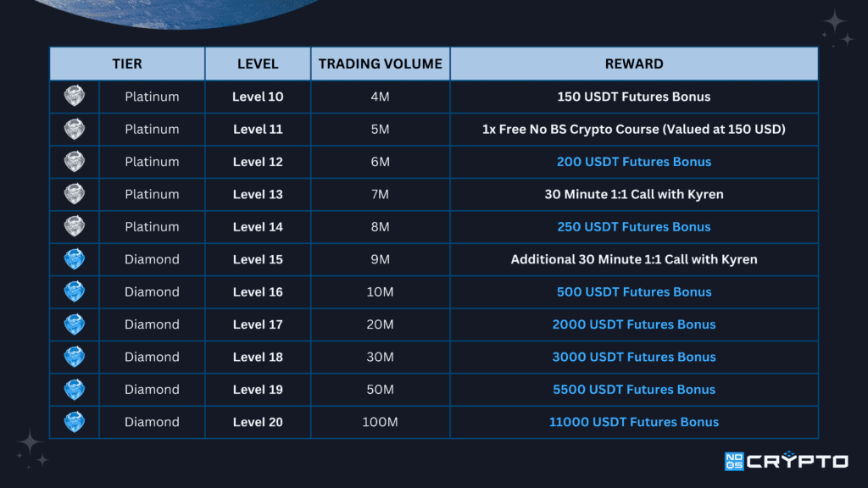The image size is (868, 488).
Task: Click the Platinum badge icon beside Level 10
Action: click(75, 96)
